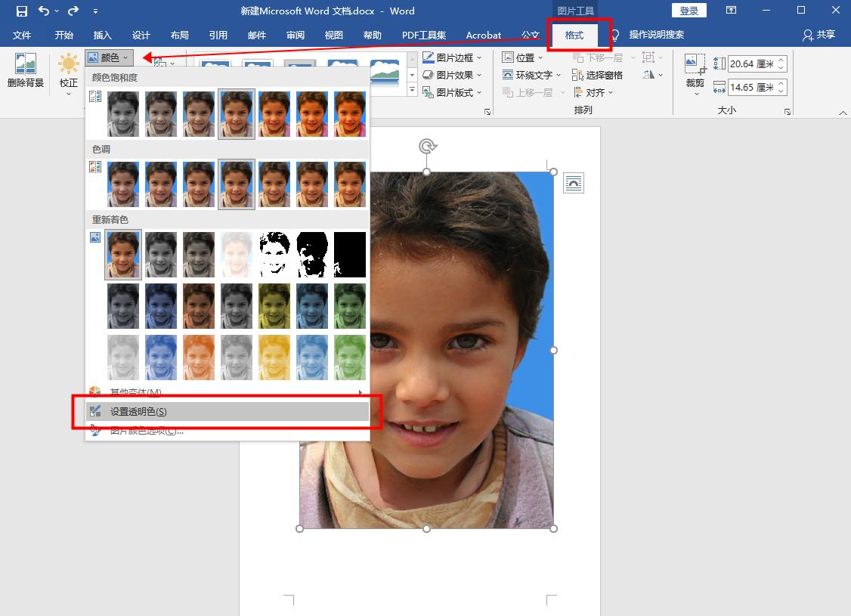This screenshot has width=851, height=616.
Task: Switch to the Format (格式) tab
Action: (x=574, y=36)
